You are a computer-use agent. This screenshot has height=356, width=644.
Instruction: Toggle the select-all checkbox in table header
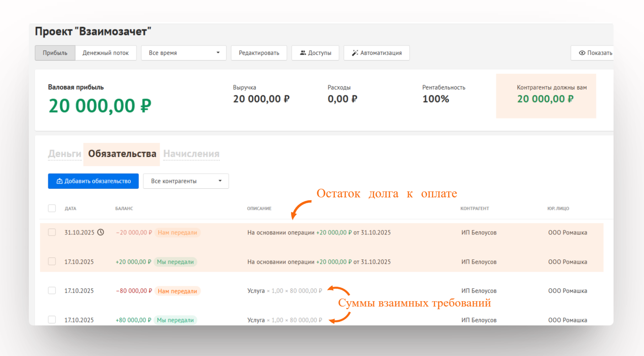[52, 208]
